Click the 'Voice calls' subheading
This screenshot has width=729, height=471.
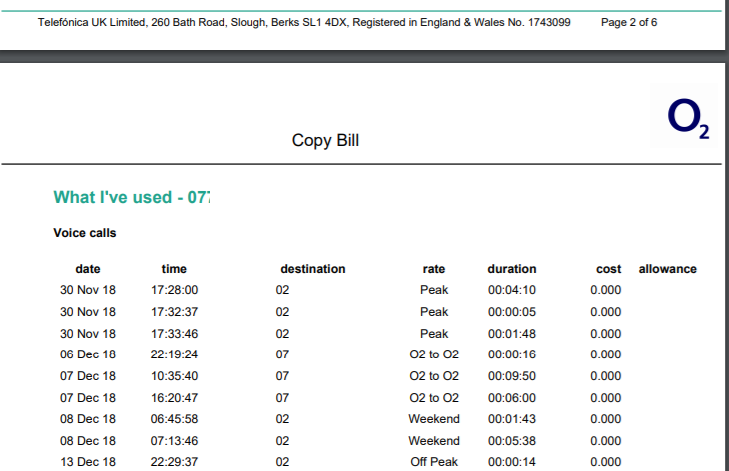point(85,233)
